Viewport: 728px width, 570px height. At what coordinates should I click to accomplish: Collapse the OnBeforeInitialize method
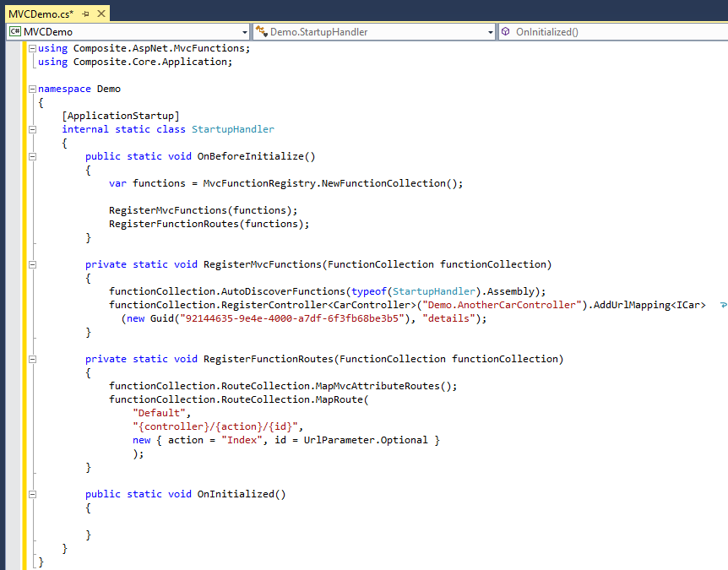32,155
